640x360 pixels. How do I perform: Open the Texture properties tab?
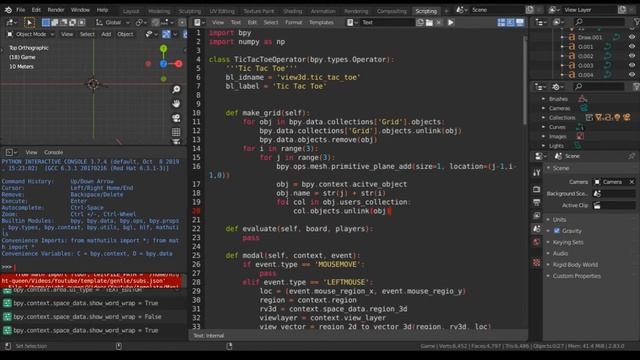536,262
